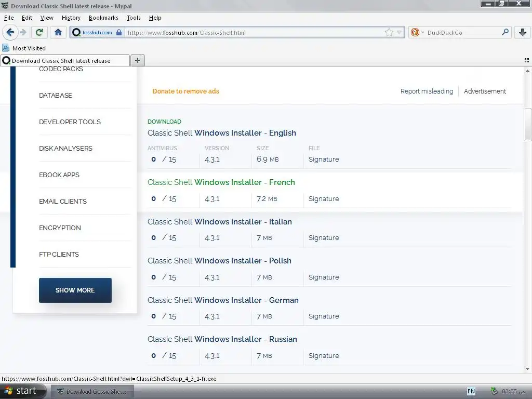532x399 pixels.
Task: Click the browser page vertical scrollbar down arrow
Action: click(527, 369)
